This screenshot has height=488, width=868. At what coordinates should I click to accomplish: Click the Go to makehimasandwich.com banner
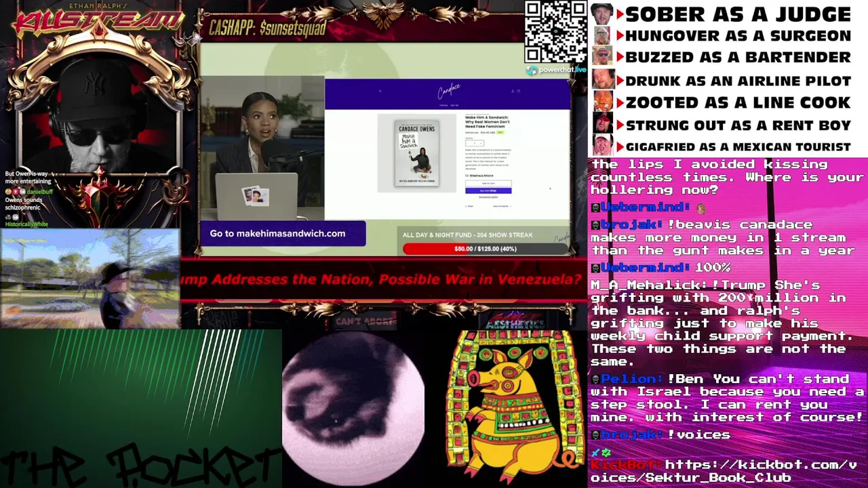pos(282,233)
